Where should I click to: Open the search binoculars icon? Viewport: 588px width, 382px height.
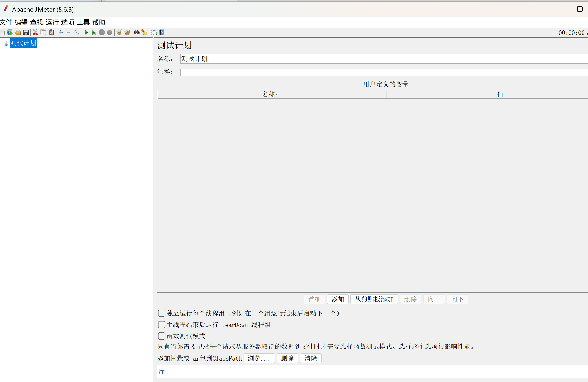(137, 32)
